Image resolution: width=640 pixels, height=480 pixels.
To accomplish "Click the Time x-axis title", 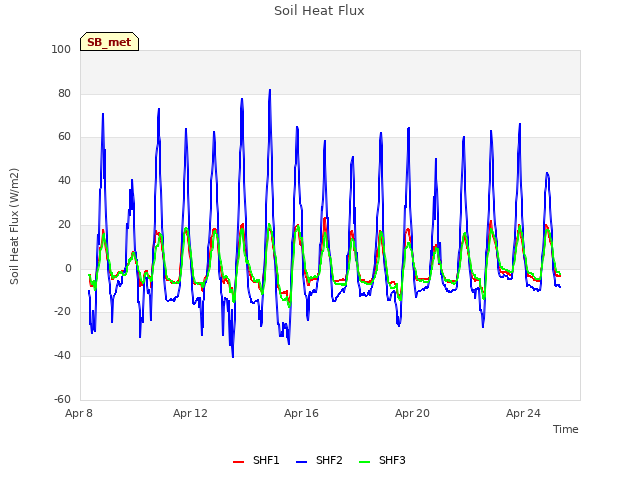I will 565,429.
